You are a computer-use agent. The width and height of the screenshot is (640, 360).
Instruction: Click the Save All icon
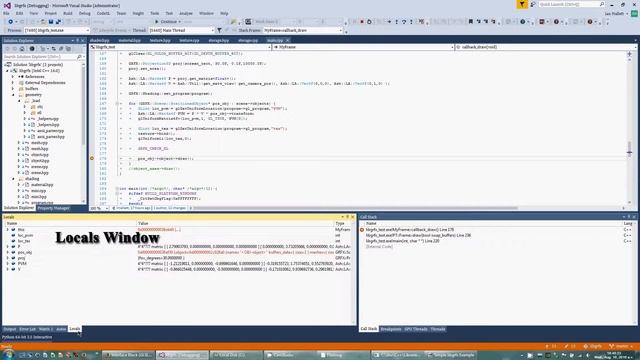click(58, 22)
